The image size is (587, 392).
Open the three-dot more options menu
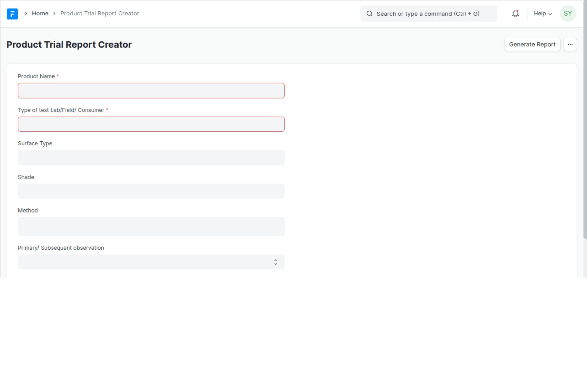(x=570, y=45)
